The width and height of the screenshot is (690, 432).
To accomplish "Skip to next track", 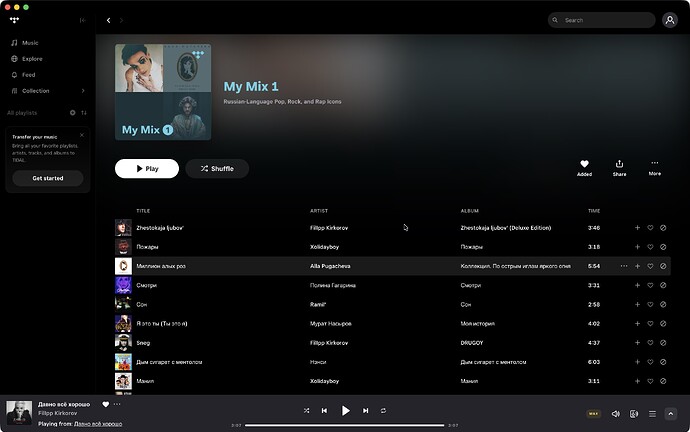I will (365, 410).
